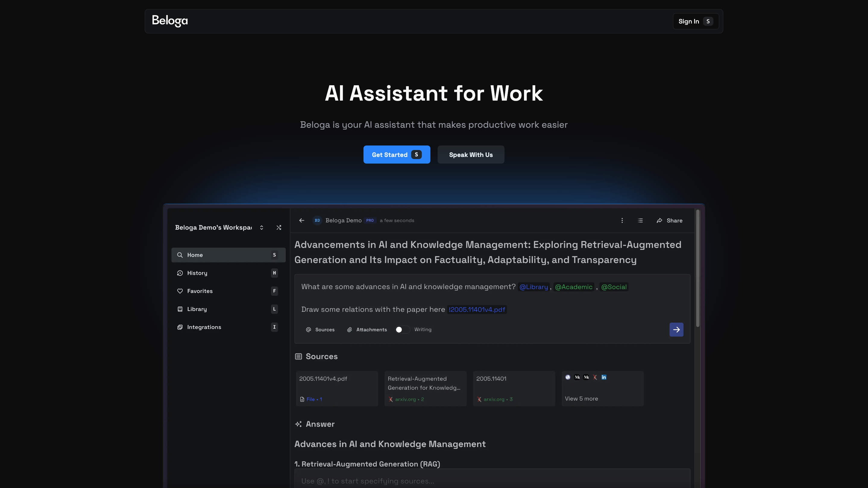Click the Attachments paperclip icon
This screenshot has height=488, width=868.
(349, 329)
